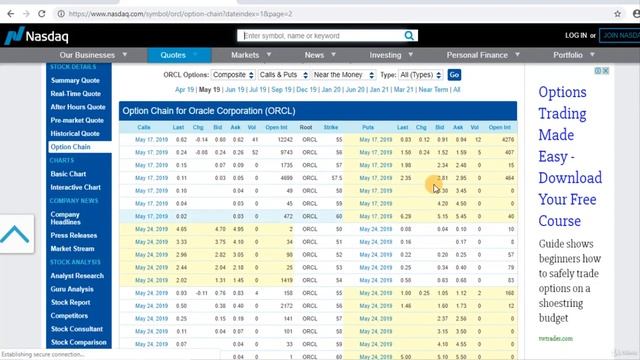Select the Jun 20 expiration link
The width and height of the screenshot is (640, 360).
coord(355,89)
